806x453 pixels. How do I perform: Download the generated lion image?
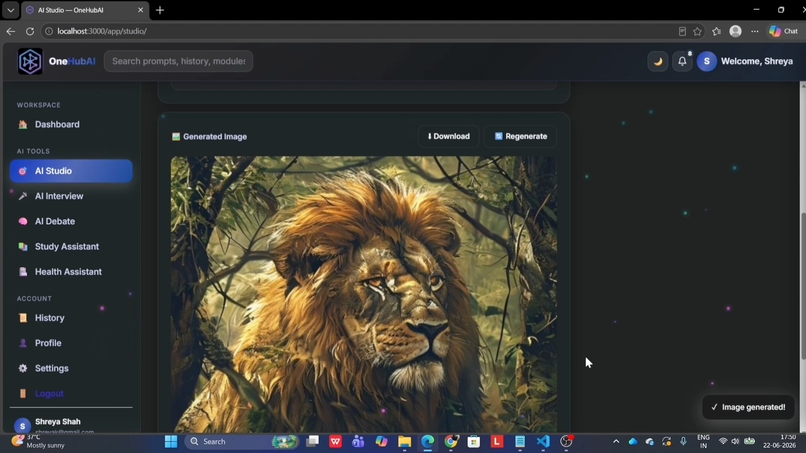pos(448,136)
